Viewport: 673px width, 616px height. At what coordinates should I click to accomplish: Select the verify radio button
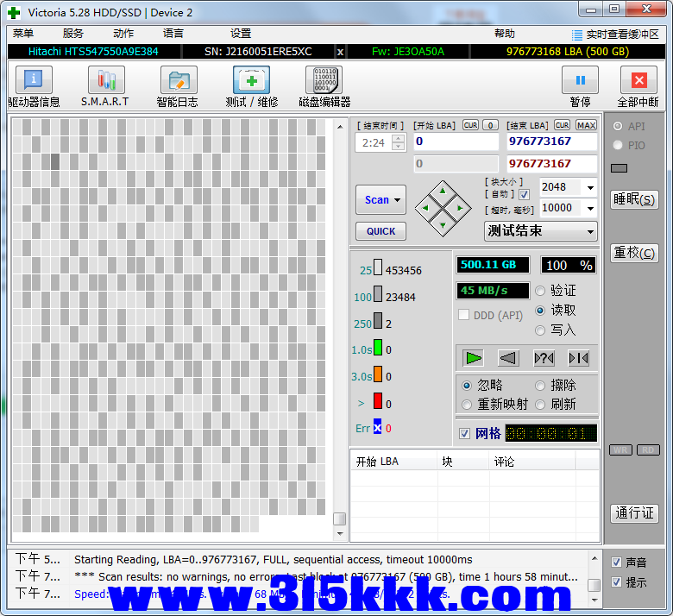pyautogui.click(x=541, y=291)
